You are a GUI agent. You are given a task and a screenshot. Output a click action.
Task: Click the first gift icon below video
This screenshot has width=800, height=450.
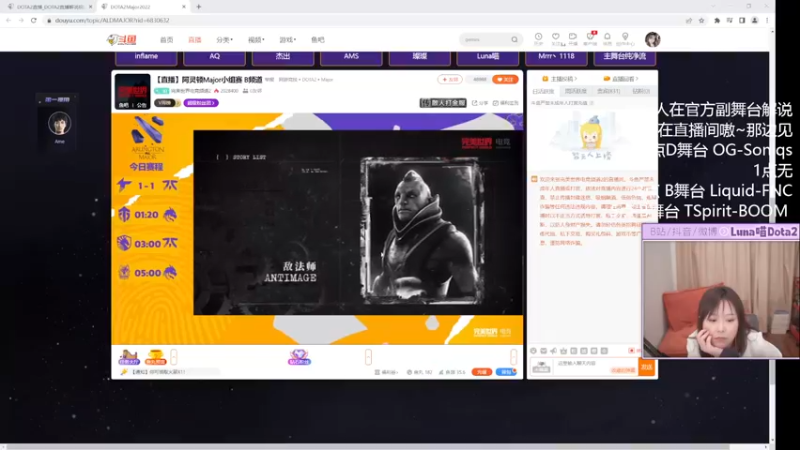tap(129, 357)
